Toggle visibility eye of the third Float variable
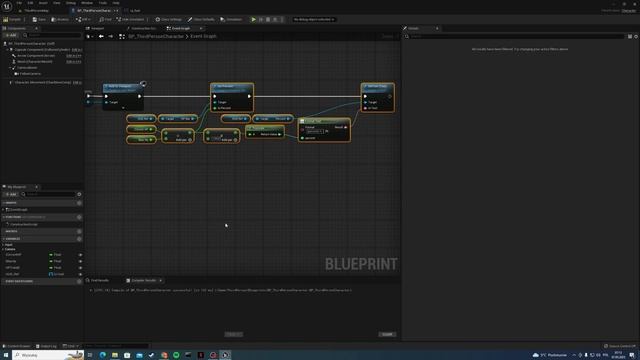This screenshot has width=640, height=360. click(80, 268)
